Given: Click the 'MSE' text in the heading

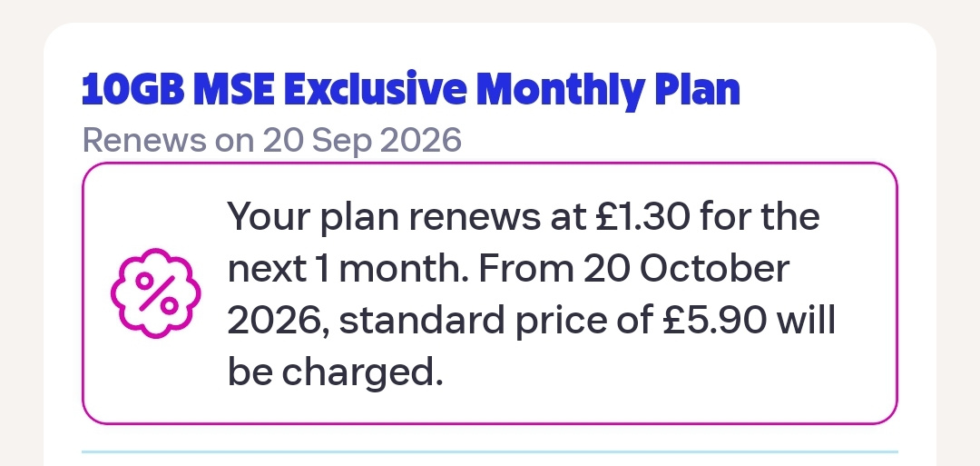Looking at the screenshot, I should click(x=234, y=90).
